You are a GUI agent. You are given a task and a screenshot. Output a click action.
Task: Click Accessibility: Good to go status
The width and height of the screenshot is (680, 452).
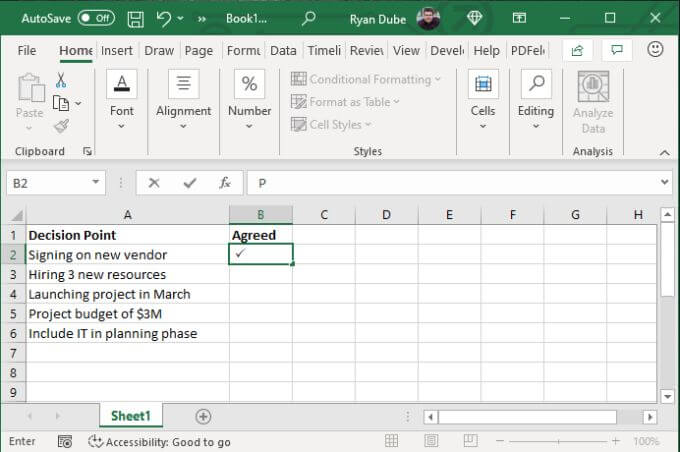(160, 441)
